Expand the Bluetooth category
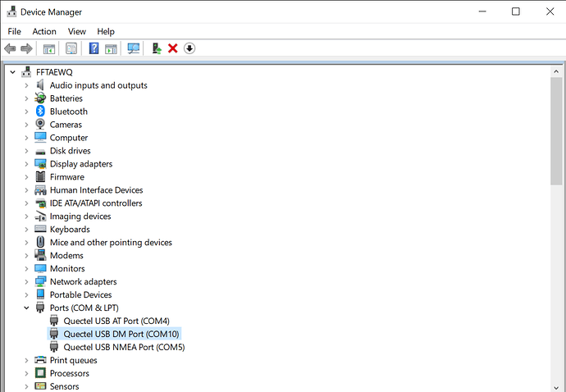 click(26, 112)
